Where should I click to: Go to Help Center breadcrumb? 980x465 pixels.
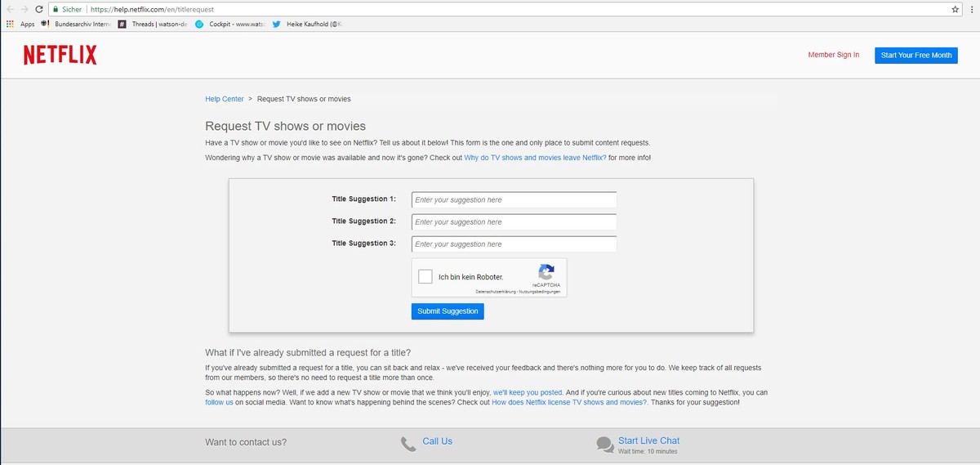pos(225,99)
